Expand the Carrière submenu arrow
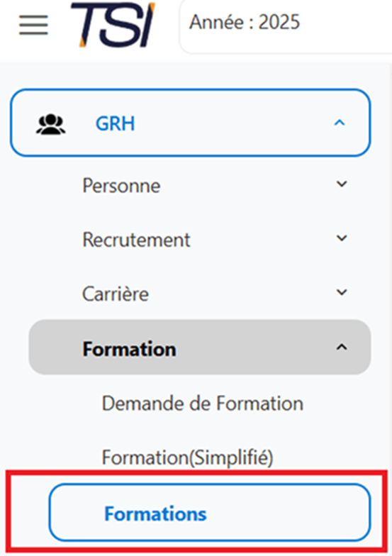The image size is (392, 556). (x=342, y=292)
